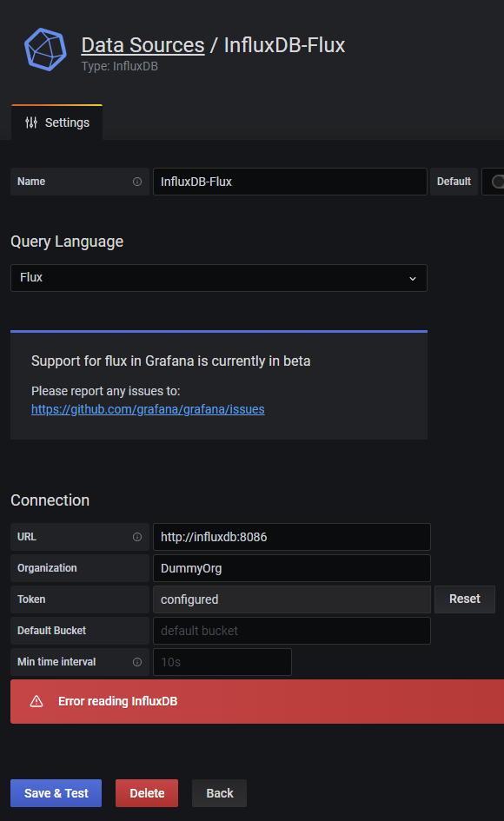Delete this InfluxDB data source
Viewport: 504px width, 821px height.
coord(146,793)
